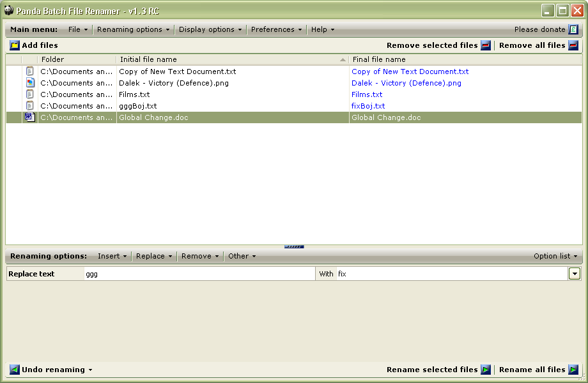Image resolution: width=588 pixels, height=383 pixels.
Task: Click the Replace text input containing ggg
Action: click(199, 274)
